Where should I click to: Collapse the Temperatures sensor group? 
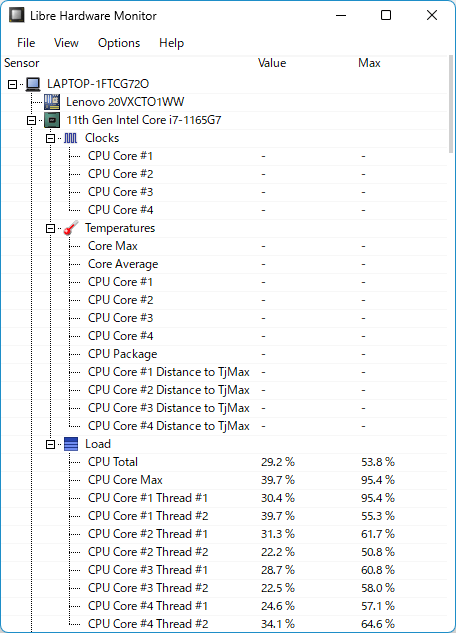click(50, 228)
